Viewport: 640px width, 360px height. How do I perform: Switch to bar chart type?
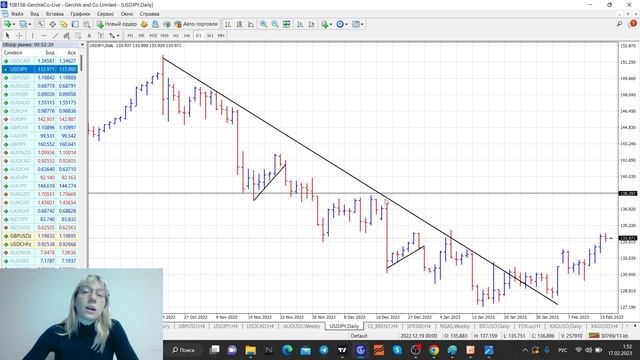228,24
